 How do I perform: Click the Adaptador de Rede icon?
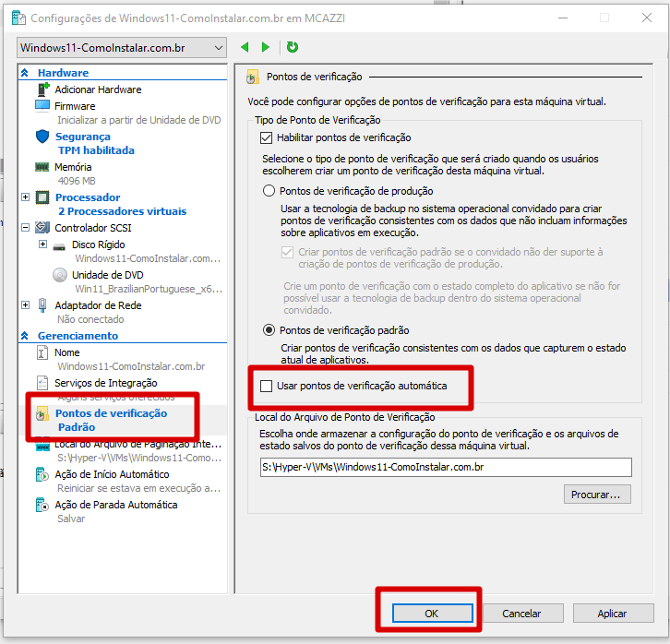click(42, 305)
